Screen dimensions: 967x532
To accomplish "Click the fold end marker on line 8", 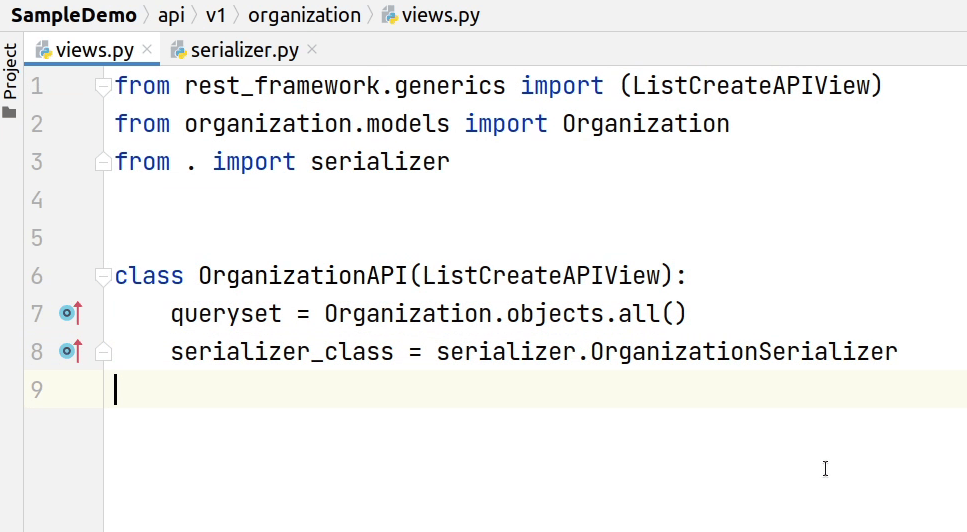I will coord(102,352).
